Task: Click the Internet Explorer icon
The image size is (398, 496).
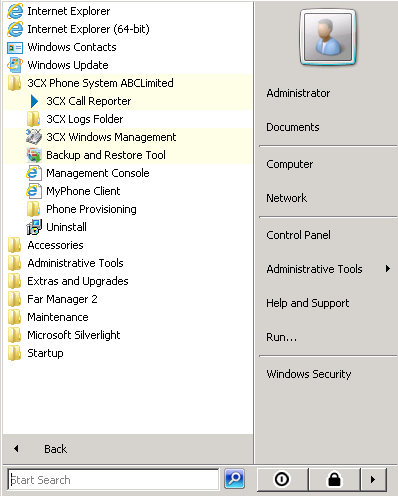Action: pos(15,11)
